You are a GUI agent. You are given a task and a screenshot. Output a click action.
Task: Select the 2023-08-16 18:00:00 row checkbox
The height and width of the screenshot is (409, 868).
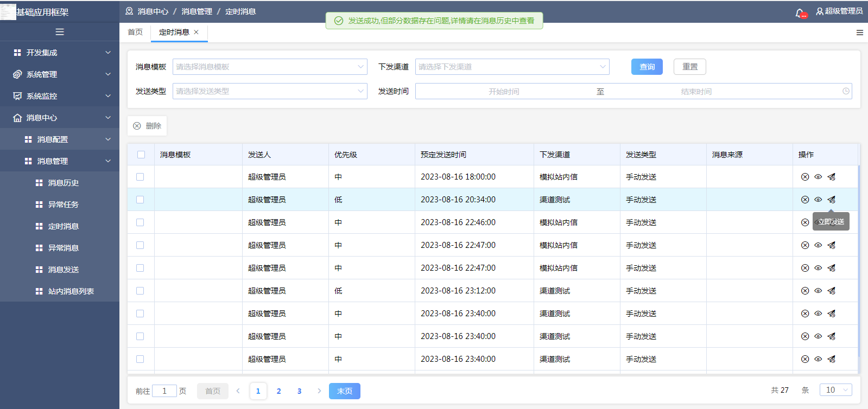(x=140, y=177)
